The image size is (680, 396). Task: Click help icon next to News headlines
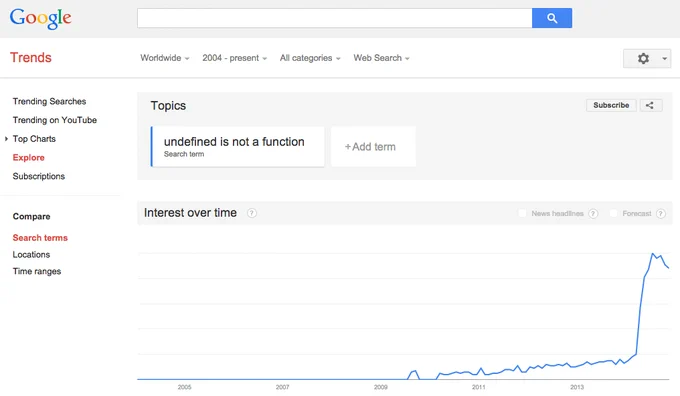coord(593,213)
